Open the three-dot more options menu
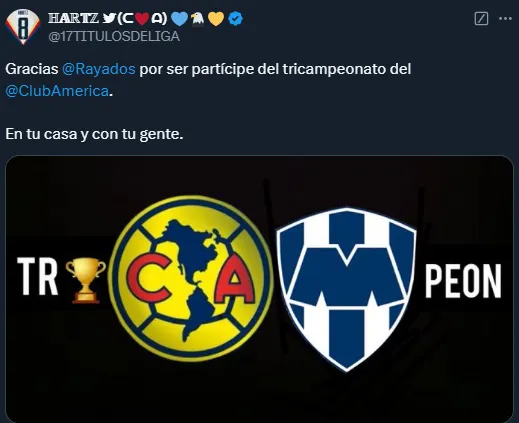 pyautogui.click(x=505, y=19)
